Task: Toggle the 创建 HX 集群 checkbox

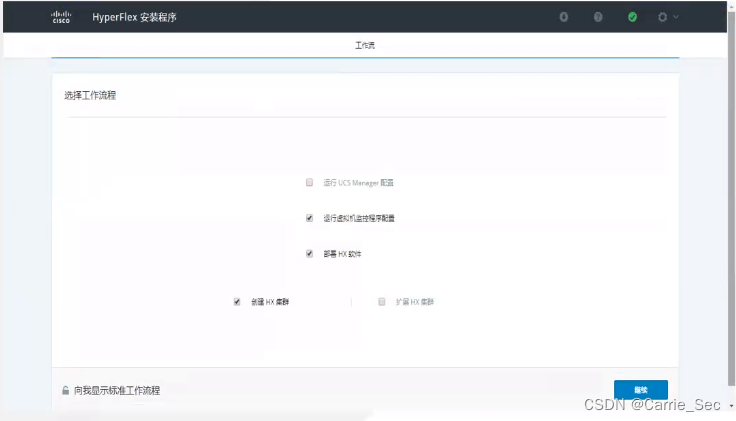Action: coord(237,302)
